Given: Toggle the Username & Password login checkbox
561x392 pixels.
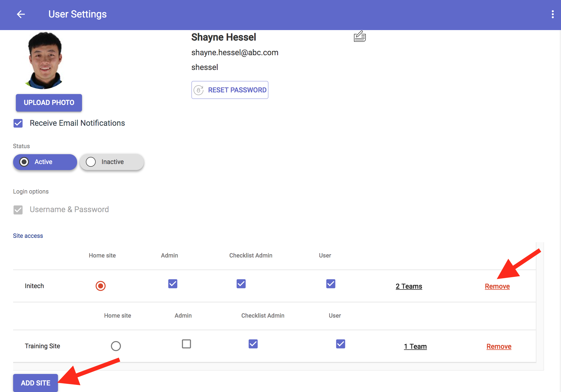Looking at the screenshot, I should click(x=18, y=210).
